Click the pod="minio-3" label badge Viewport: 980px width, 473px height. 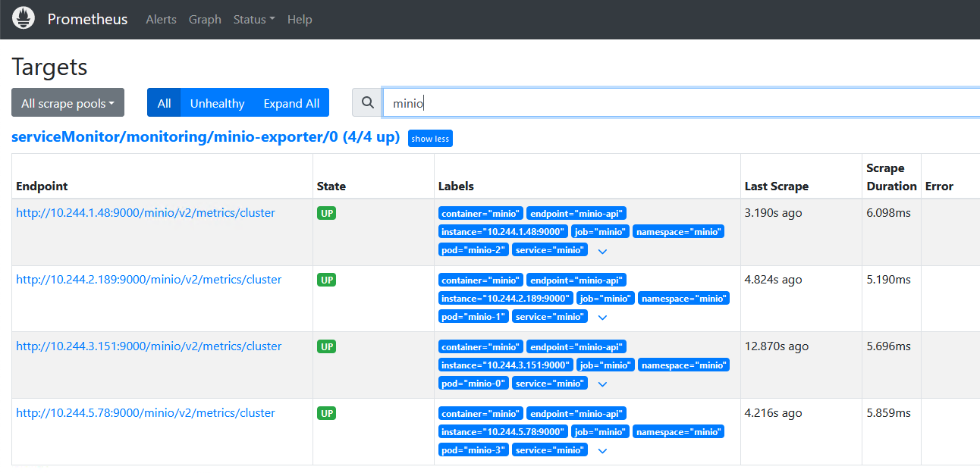click(x=473, y=450)
